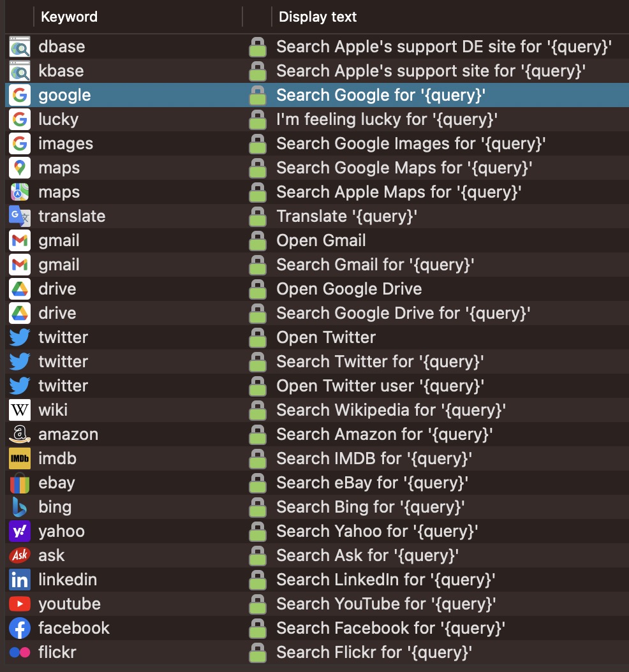629x672 pixels.
Task: Click the lock icon in the Search YouTube row
Action: 258,603
